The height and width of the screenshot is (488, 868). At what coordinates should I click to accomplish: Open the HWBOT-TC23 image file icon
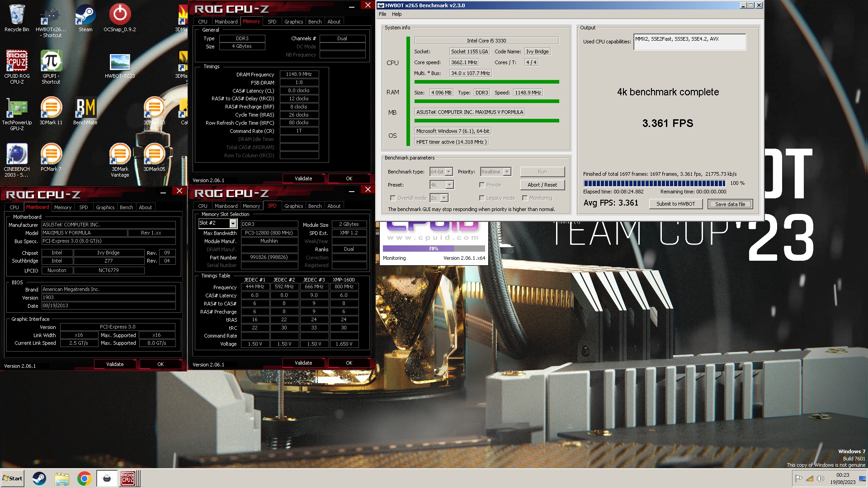[x=120, y=66]
